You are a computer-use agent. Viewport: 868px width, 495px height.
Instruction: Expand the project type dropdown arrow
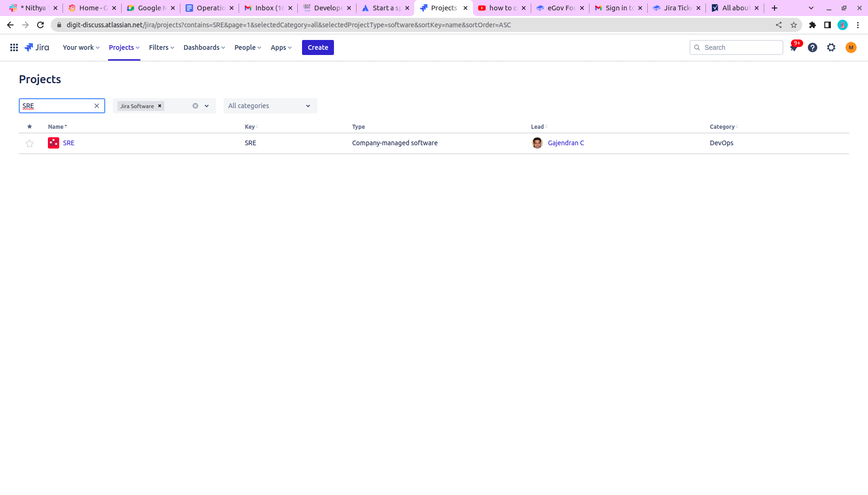pos(207,106)
